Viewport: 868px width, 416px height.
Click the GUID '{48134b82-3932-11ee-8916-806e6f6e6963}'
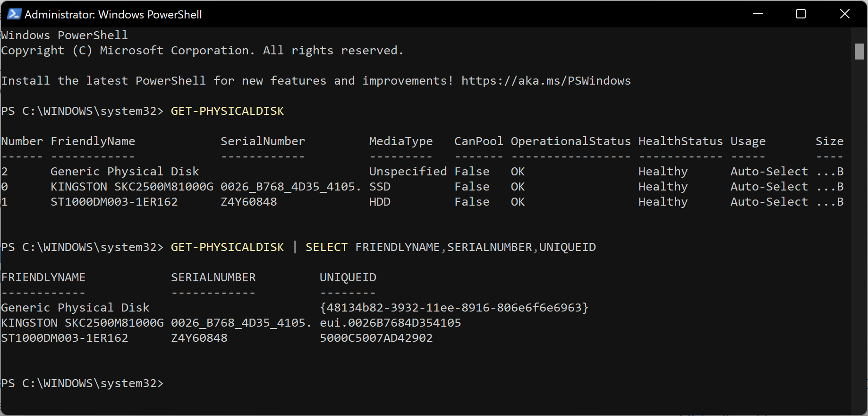pyautogui.click(x=454, y=308)
